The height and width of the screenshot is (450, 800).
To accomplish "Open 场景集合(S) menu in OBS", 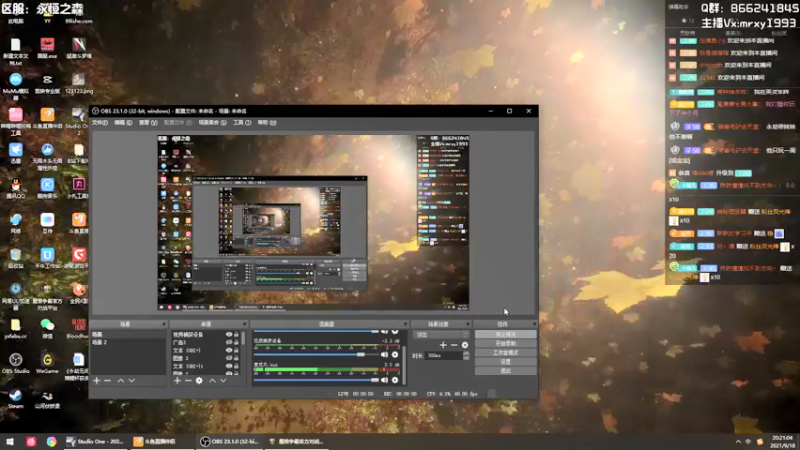I will click(x=212, y=122).
